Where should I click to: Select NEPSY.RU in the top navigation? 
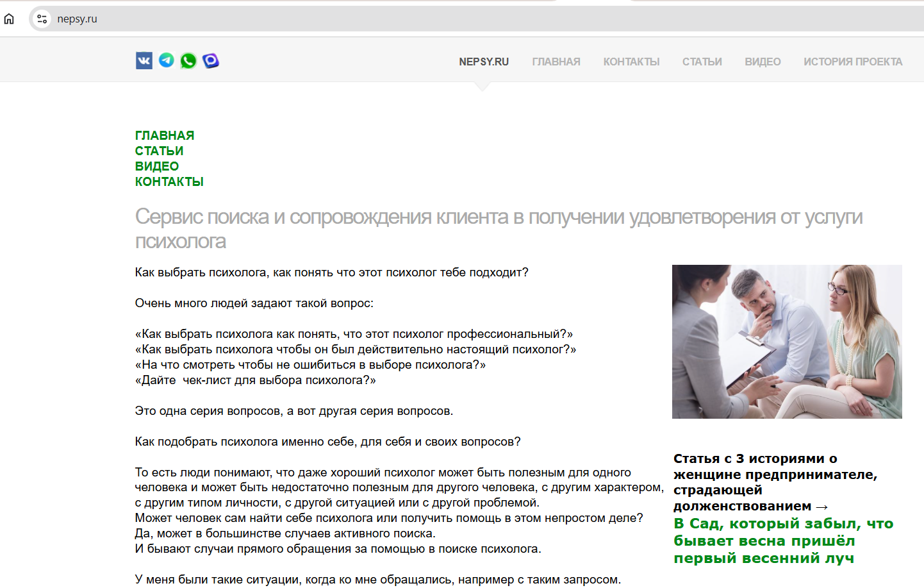(x=484, y=62)
